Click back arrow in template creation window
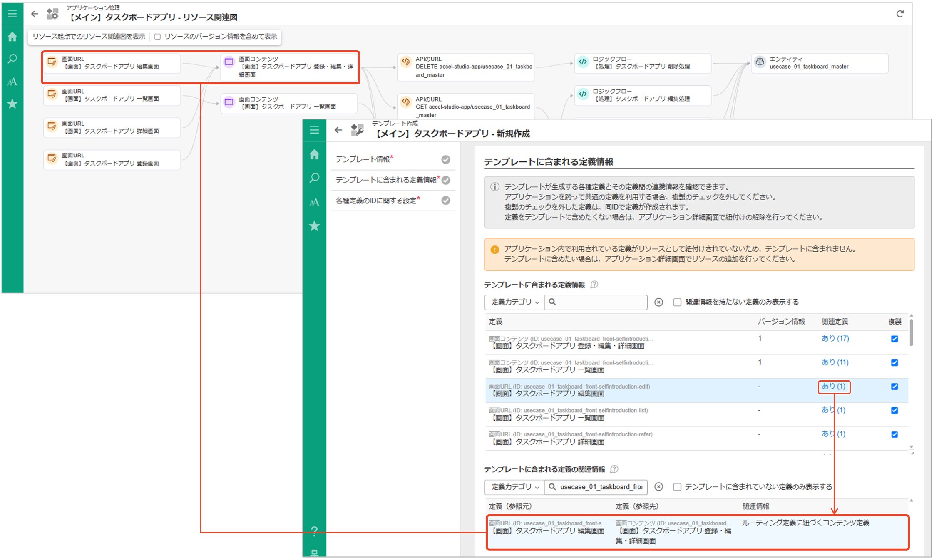 coord(338,130)
